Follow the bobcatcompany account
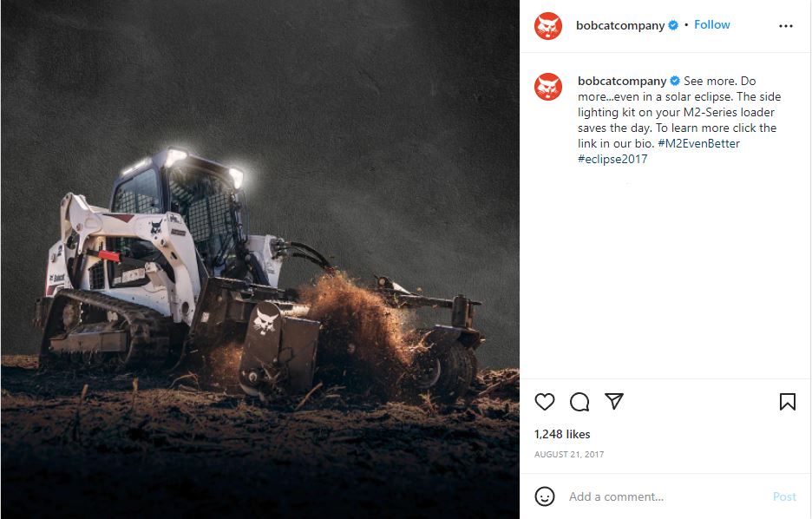This screenshot has width=812, height=519. coord(712,25)
